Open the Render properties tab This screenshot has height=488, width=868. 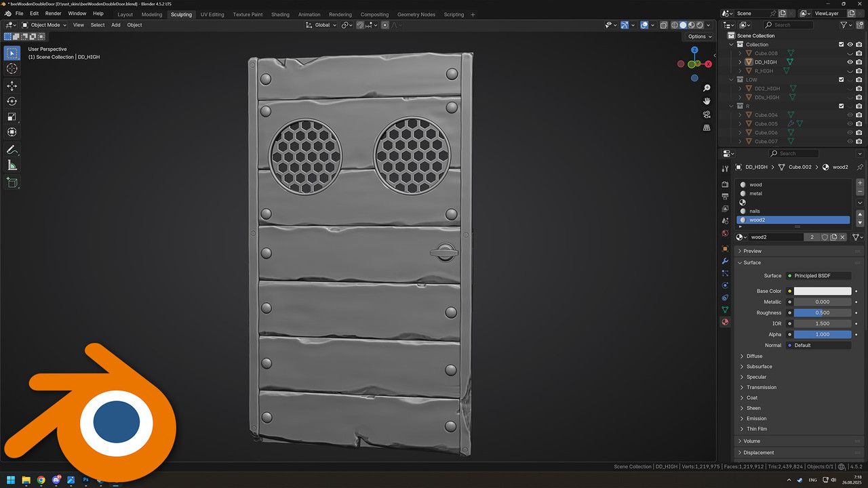pos(725,184)
